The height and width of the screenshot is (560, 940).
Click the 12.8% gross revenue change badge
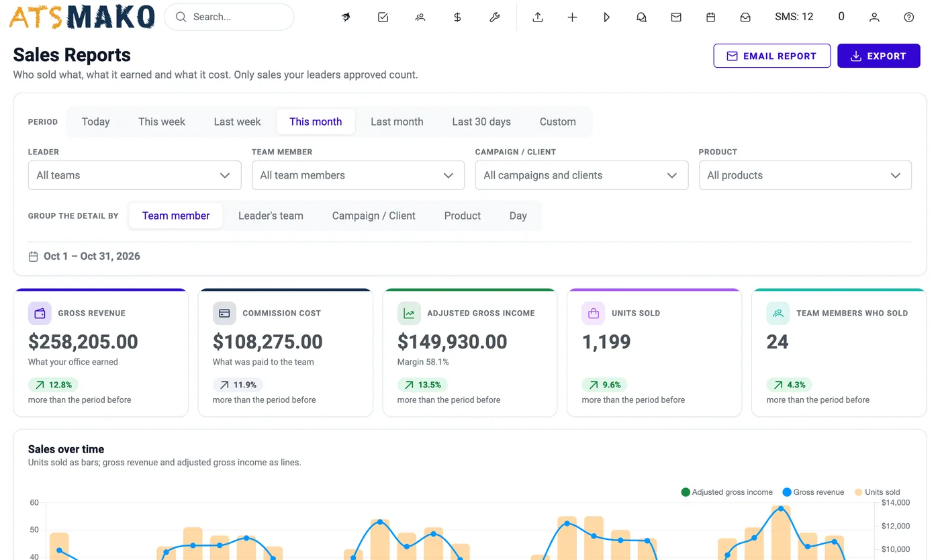pos(54,385)
